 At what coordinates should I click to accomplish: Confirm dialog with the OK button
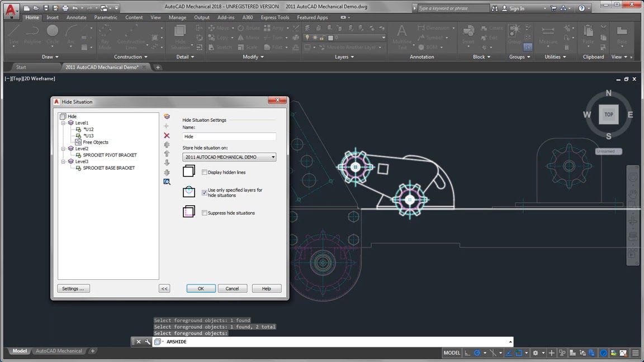[201, 288]
